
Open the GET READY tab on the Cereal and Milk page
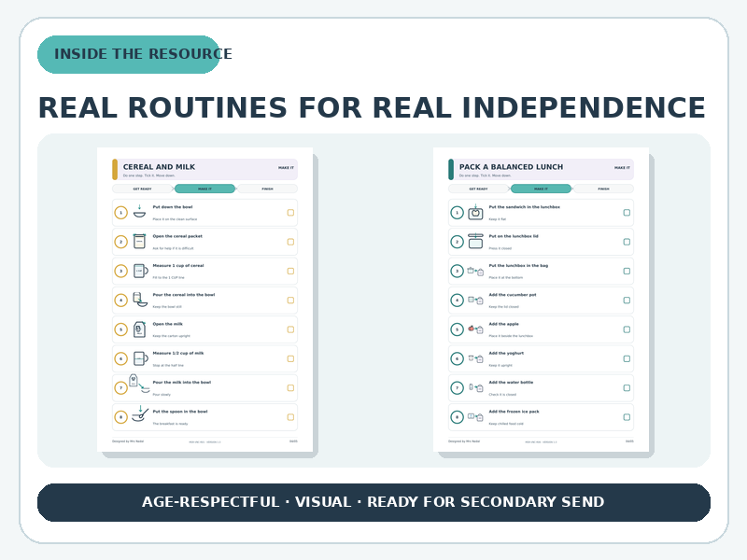(143, 189)
